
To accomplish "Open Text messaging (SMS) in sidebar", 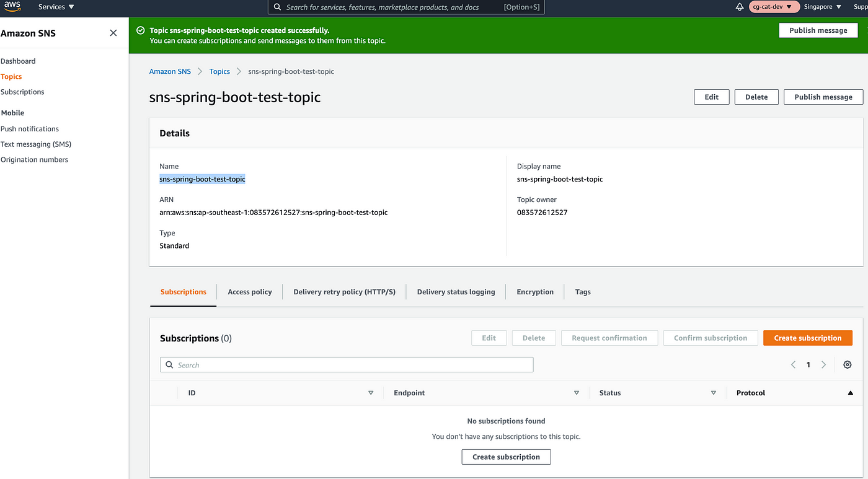I will [36, 144].
